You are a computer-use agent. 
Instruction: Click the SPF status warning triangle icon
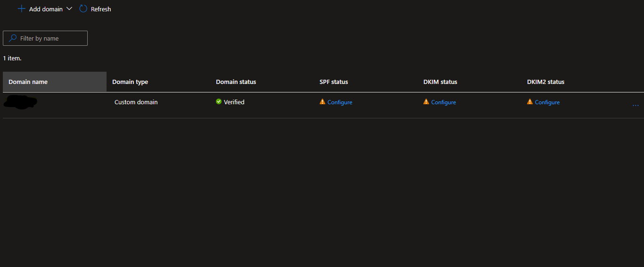click(322, 101)
